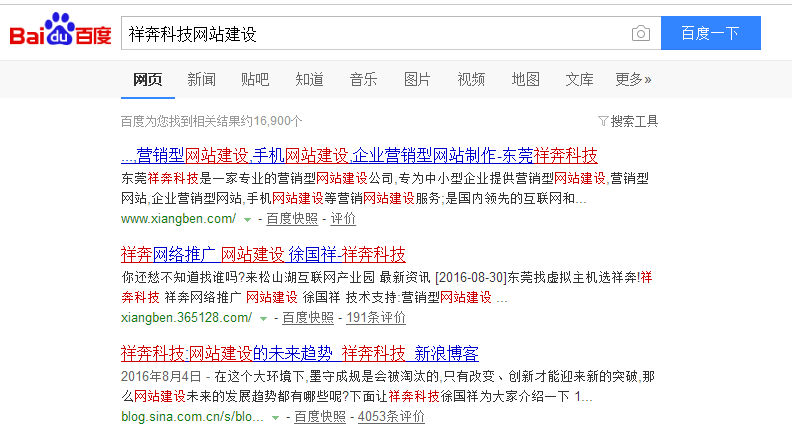Open the 地图 tab
Viewport: 792px width, 427px height.
525,79
